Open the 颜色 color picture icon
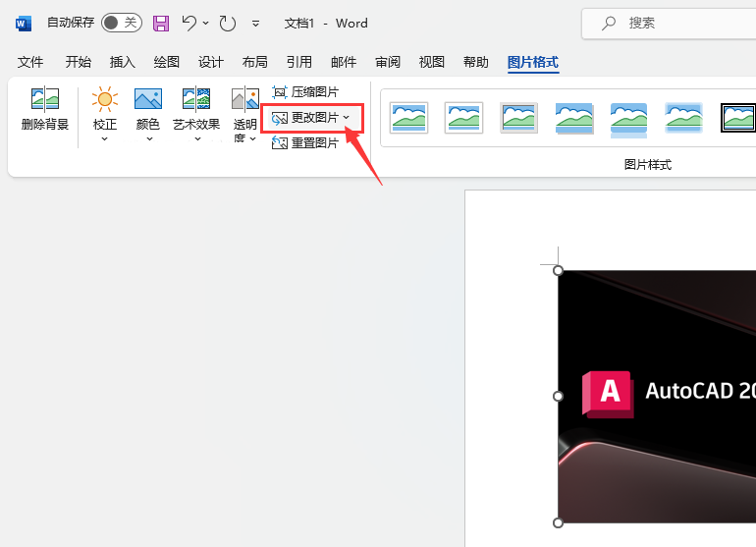This screenshot has height=547, width=756. tap(148, 99)
